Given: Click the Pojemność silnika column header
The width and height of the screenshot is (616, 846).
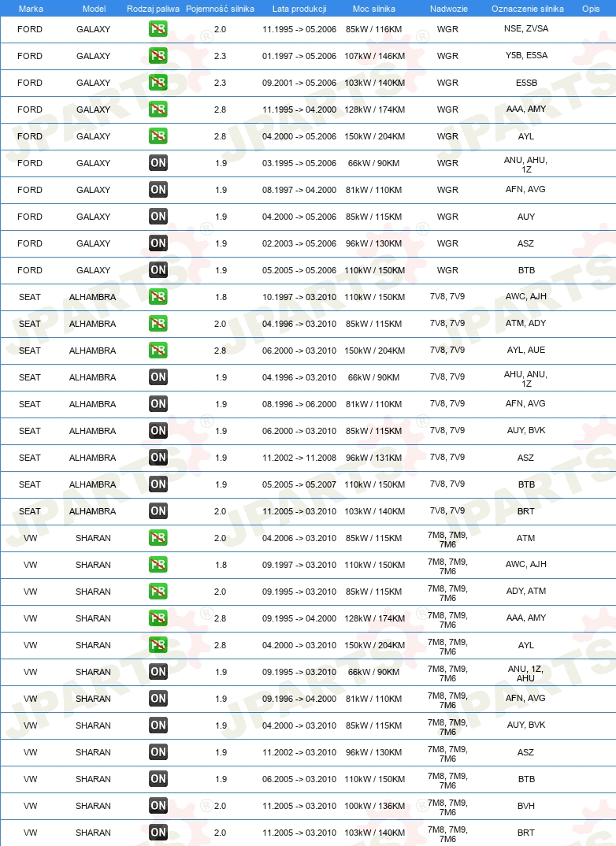Looking at the screenshot, I should pyautogui.click(x=220, y=9).
